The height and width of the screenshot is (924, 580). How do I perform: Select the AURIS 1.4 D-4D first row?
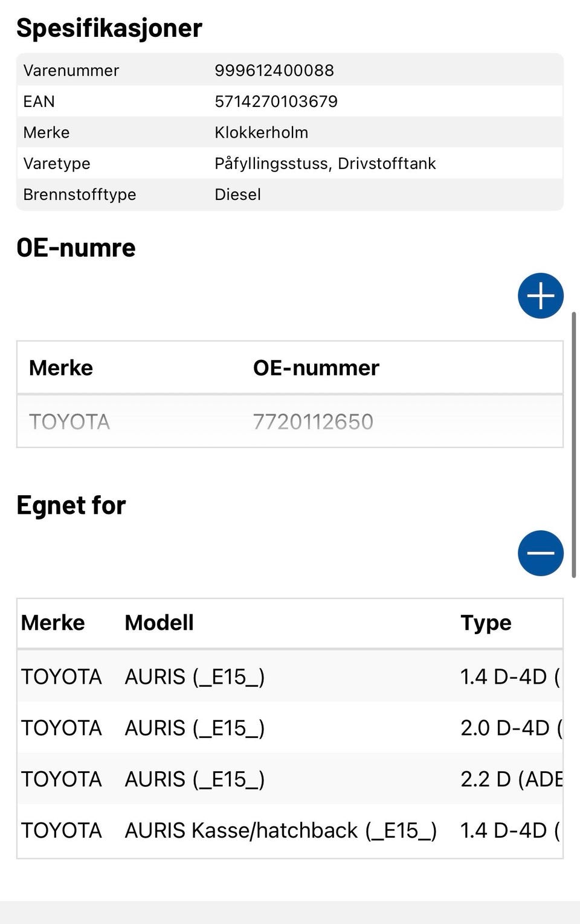coord(290,676)
